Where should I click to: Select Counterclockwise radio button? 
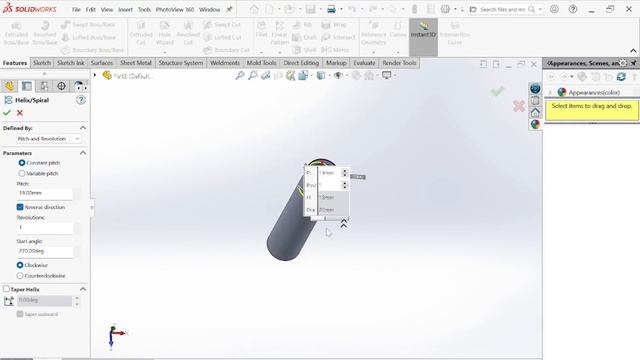click(20, 276)
